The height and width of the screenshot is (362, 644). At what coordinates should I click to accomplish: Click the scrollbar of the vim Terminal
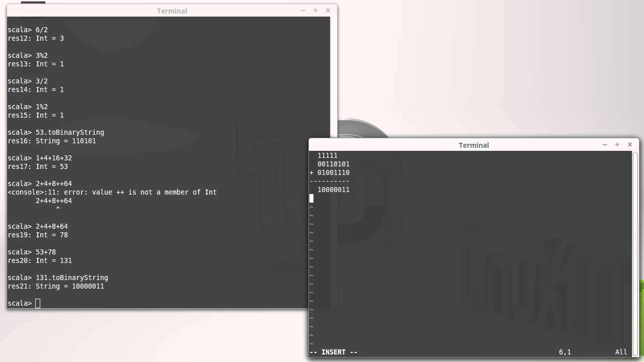635,254
